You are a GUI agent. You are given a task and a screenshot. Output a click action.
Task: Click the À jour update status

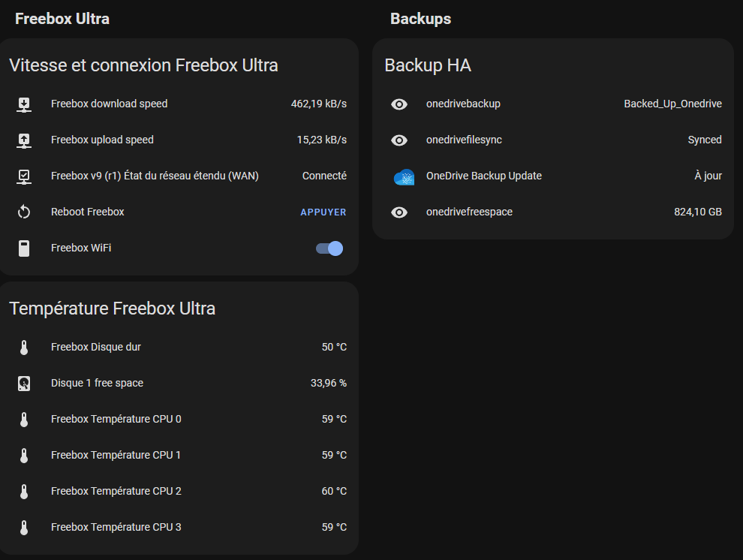[x=708, y=176]
